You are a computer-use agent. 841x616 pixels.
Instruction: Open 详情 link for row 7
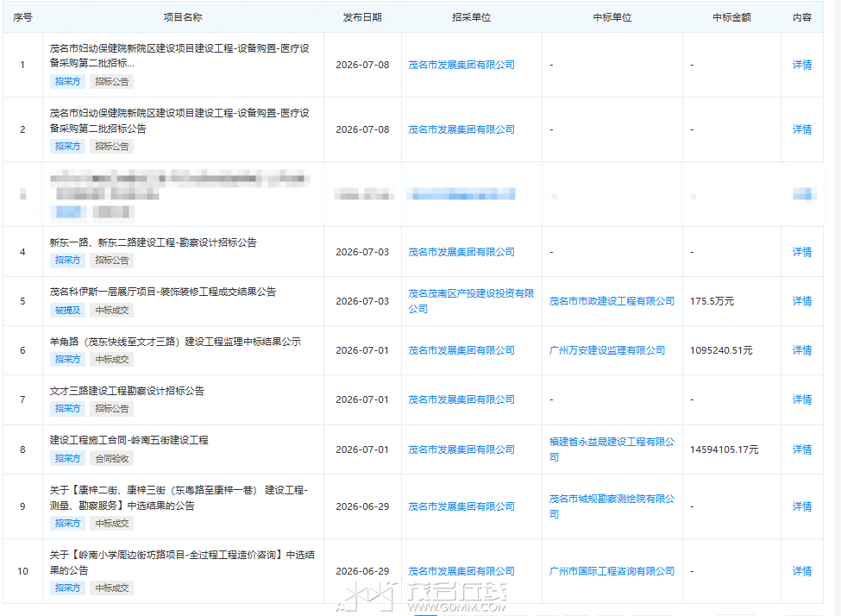click(x=802, y=399)
